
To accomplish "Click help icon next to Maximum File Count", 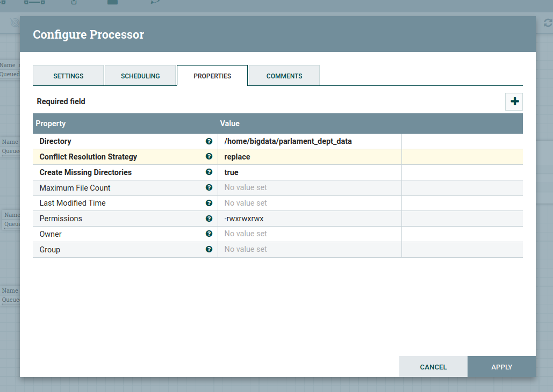I will (x=209, y=188).
